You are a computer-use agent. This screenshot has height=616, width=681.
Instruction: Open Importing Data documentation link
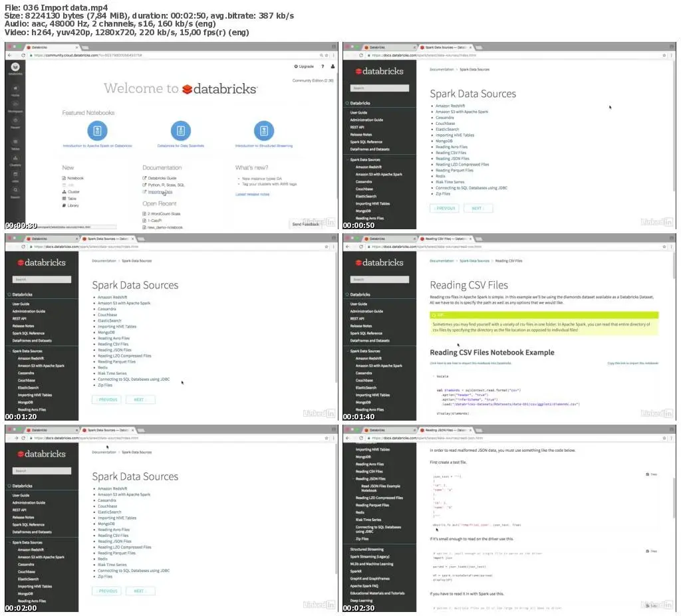pyautogui.click(x=157, y=192)
